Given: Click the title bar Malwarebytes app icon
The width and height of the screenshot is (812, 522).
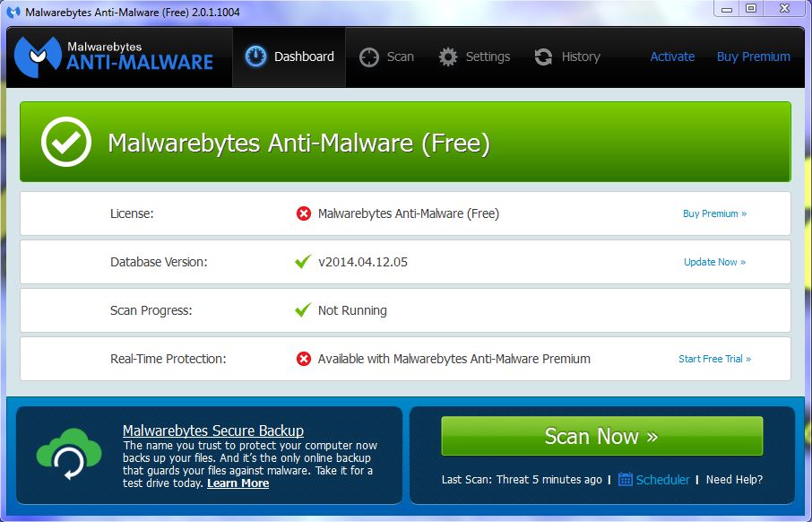Looking at the screenshot, I should pyautogui.click(x=13, y=12).
